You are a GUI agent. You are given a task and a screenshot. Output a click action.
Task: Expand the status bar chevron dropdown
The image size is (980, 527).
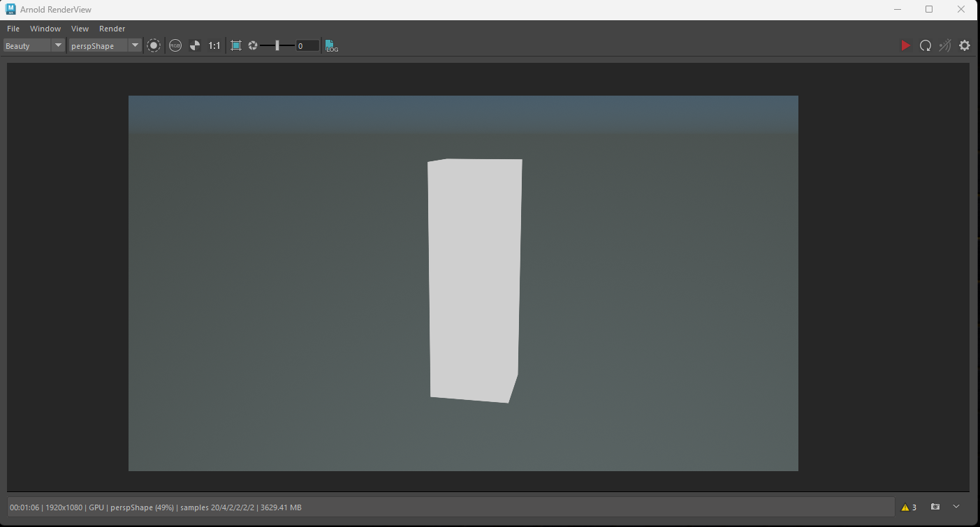[956, 506]
